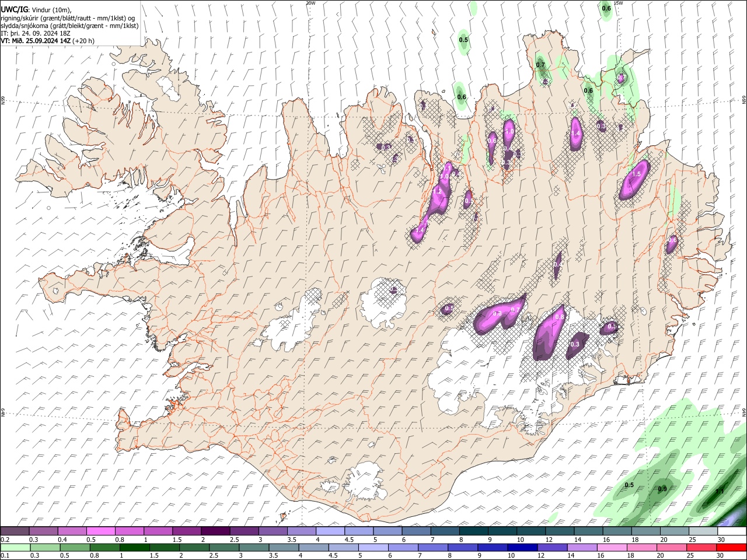Click the 1.1 rain value over the sea
Image resolution: width=747 pixels, height=560 pixels.
[x=720, y=491]
